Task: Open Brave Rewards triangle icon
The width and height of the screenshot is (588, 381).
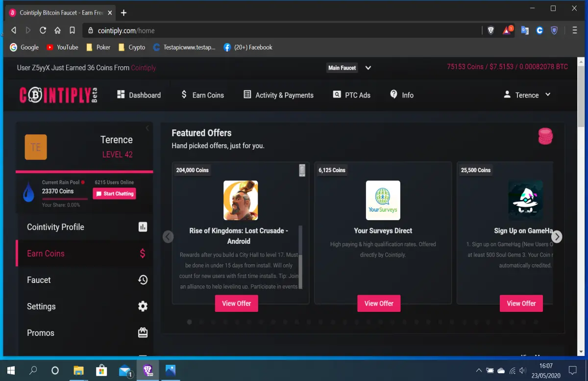Action: click(507, 30)
